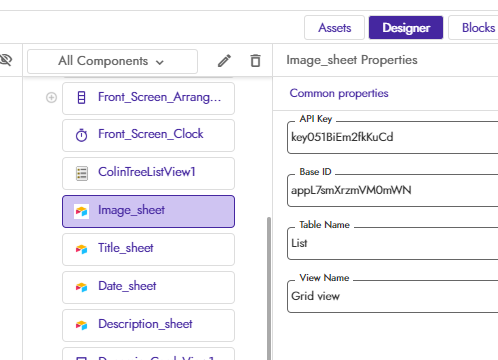Select the Title_sheet component
The height and width of the screenshot is (360, 498).
pyautogui.click(x=148, y=250)
